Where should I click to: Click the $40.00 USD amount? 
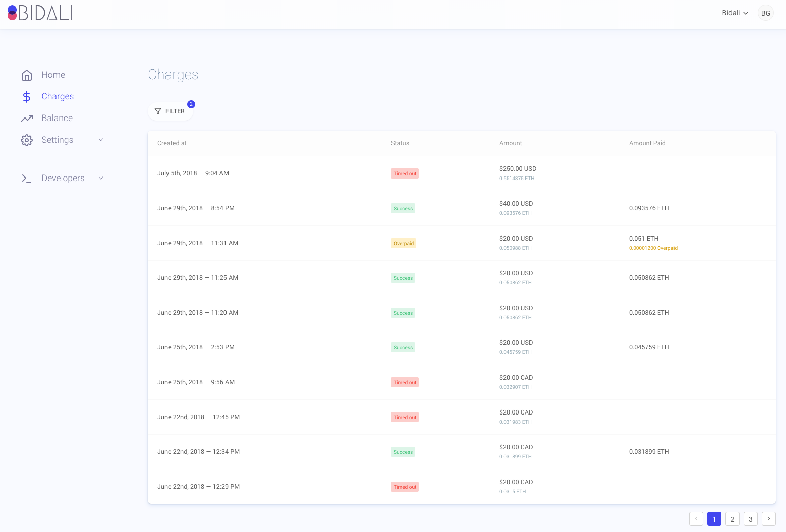tap(516, 204)
